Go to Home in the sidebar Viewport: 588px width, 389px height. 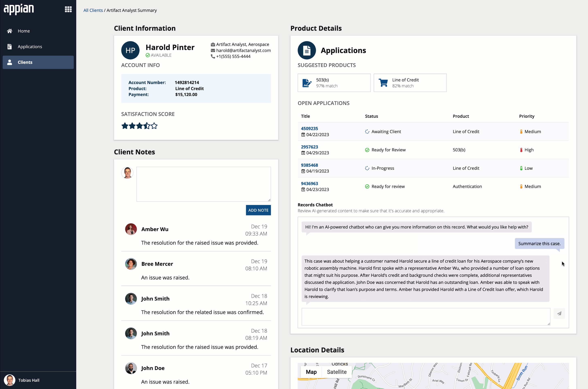coord(38,31)
